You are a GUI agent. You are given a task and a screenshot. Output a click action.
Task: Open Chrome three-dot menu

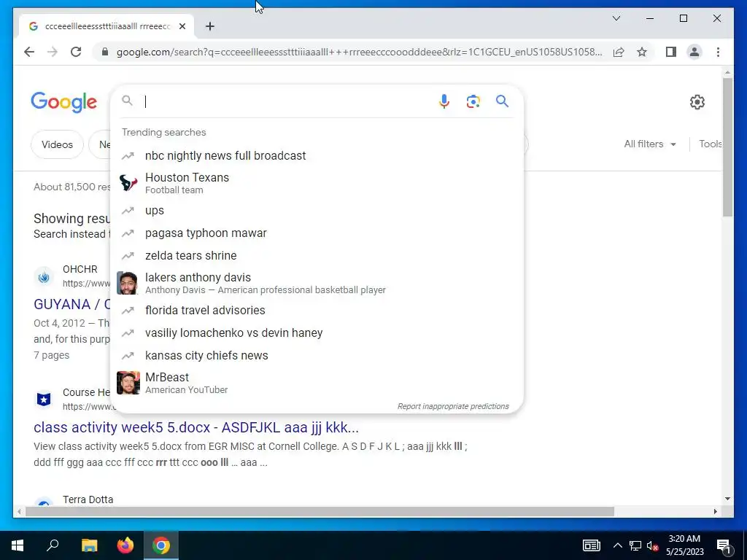pyautogui.click(x=718, y=52)
